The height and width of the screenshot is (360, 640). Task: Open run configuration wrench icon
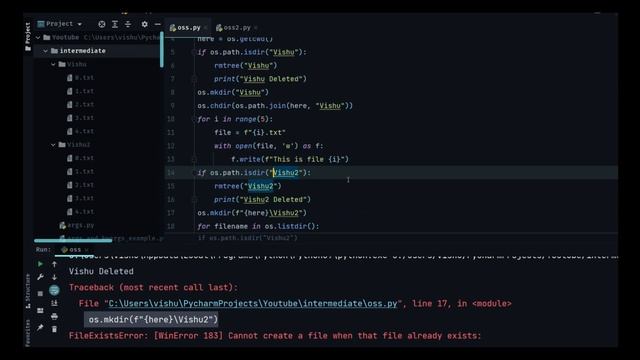[40, 277]
